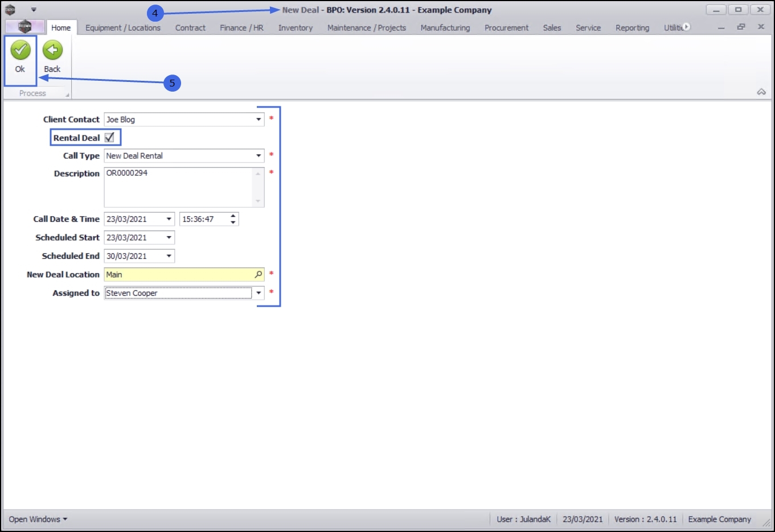
Task: Click the green Ok checkmark icon
Action: [x=20, y=50]
